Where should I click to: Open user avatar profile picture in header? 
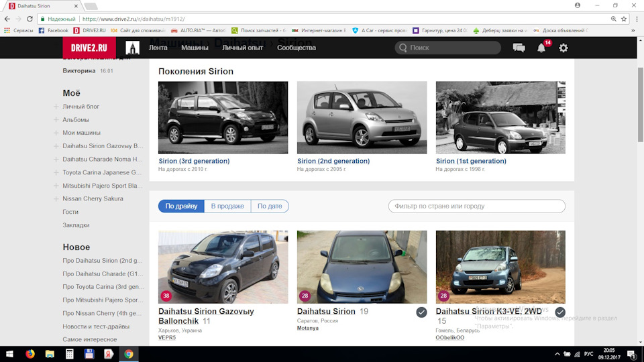132,48
